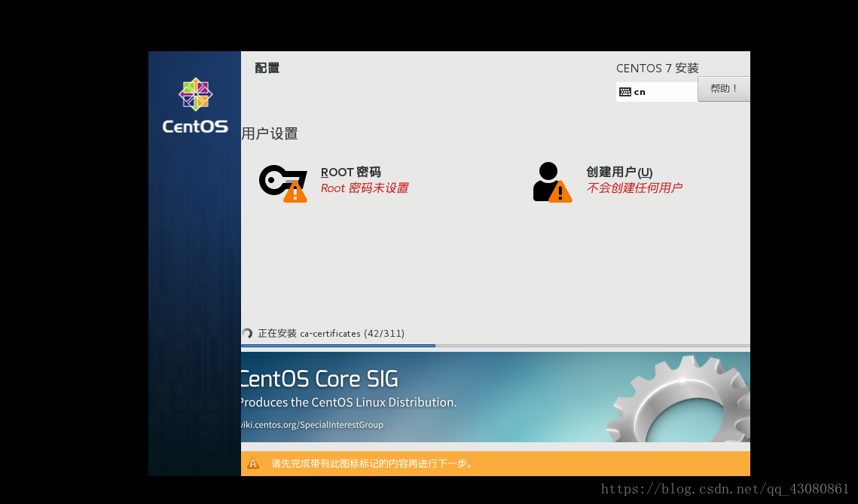The image size is (858, 504).
Task: Click the wiki.centos.org/SpecialInterestGroup link text
Action: (x=312, y=425)
